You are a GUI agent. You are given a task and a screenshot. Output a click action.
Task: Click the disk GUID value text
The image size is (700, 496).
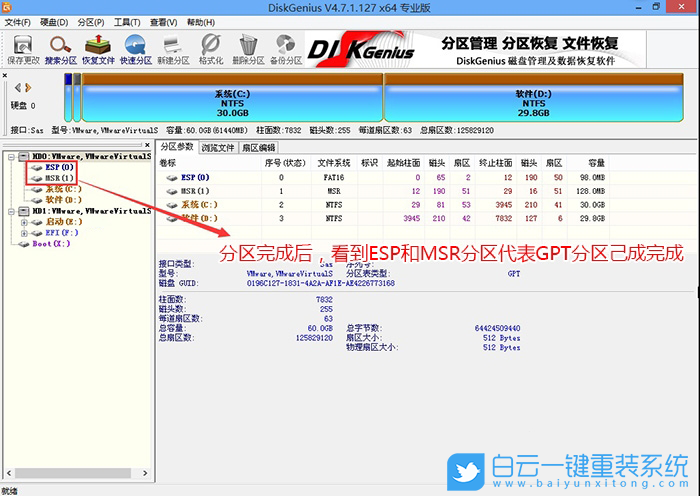tap(321, 283)
